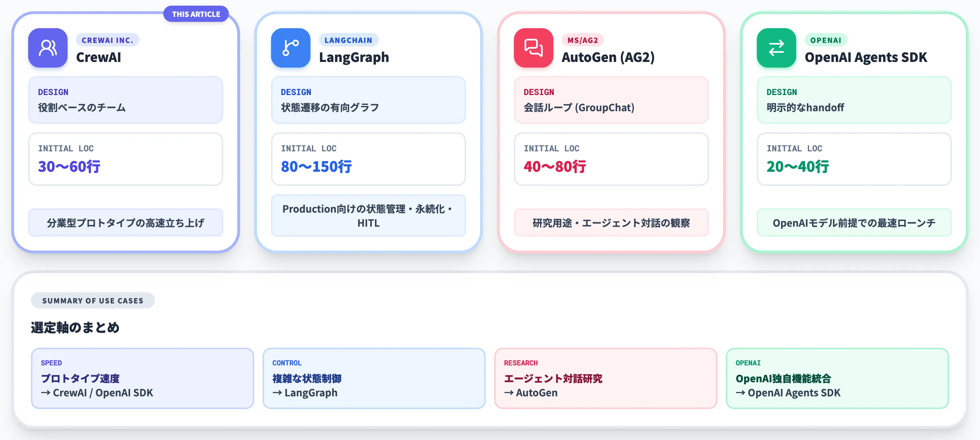
Task: Click the DESIGN label in LangGraph card
Action: (x=296, y=92)
